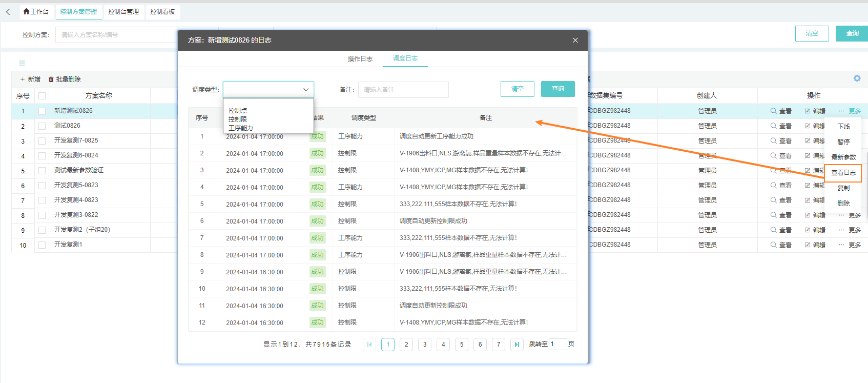Check the box for 测试0826
Screen dimensions: 868x383
(x=42, y=126)
